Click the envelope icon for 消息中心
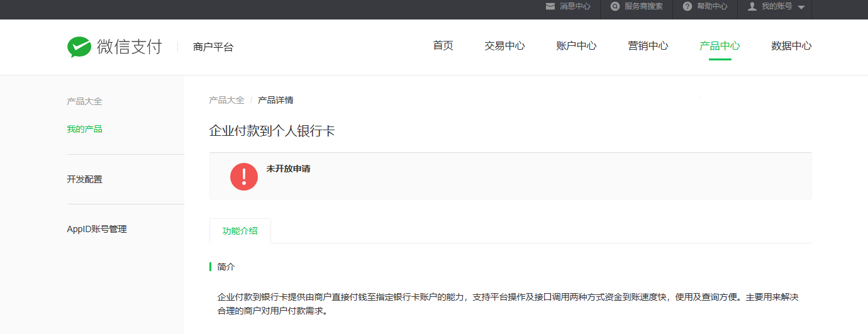Screen dimensions: 868x334 tap(550, 6)
